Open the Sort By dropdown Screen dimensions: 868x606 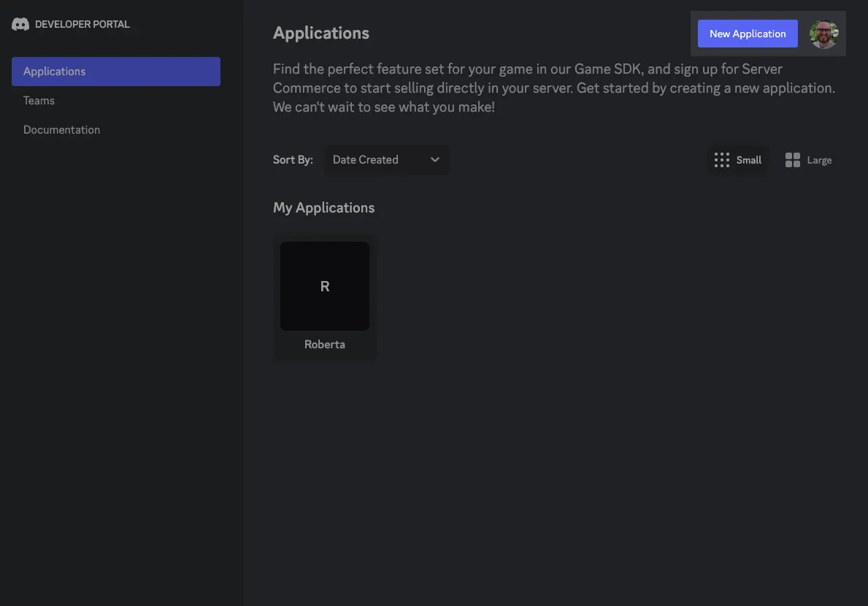click(386, 160)
